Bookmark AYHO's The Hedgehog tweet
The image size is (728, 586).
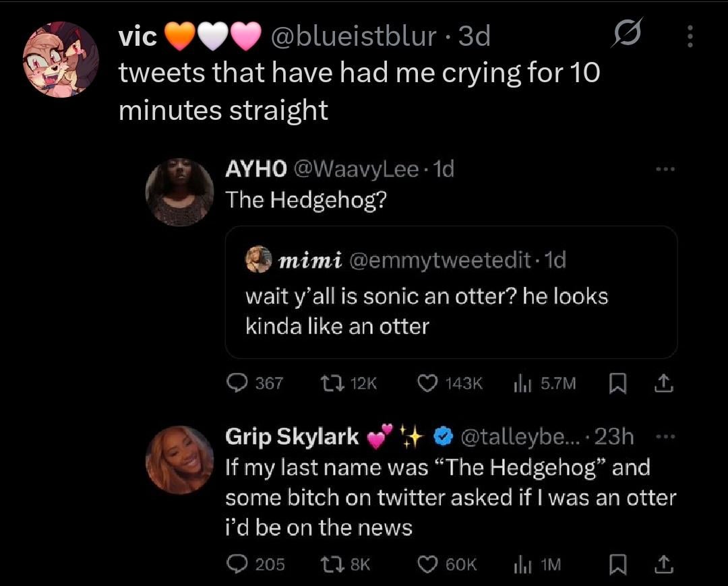(x=617, y=384)
